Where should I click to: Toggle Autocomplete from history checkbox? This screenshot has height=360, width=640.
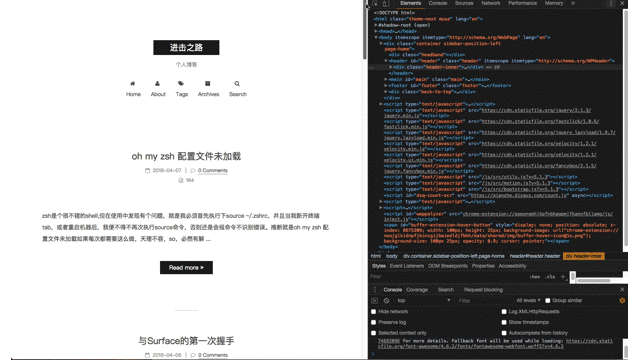coord(504,333)
